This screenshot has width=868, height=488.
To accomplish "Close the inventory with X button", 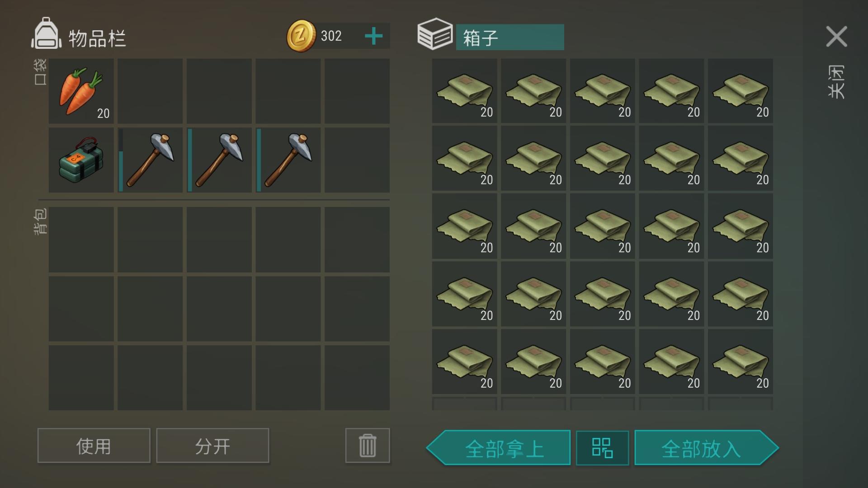I will coord(836,36).
